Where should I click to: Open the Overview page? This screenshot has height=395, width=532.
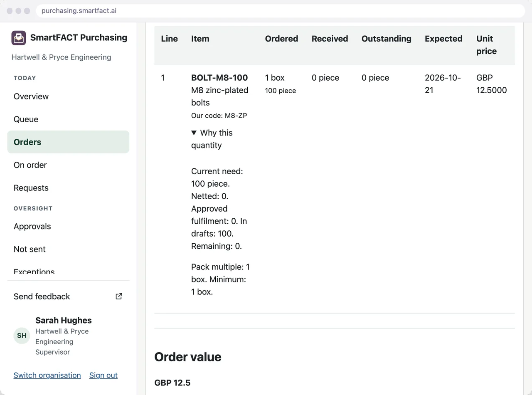coord(68,96)
